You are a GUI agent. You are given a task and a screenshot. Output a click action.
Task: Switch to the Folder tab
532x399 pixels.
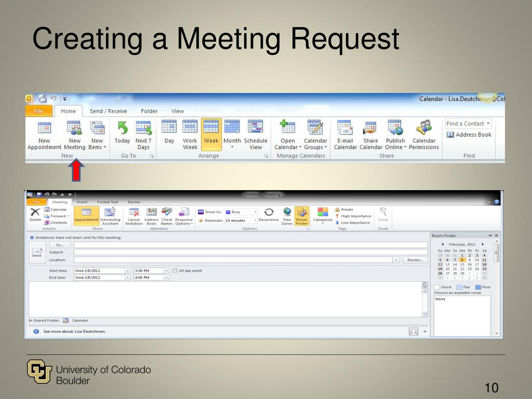[149, 111]
